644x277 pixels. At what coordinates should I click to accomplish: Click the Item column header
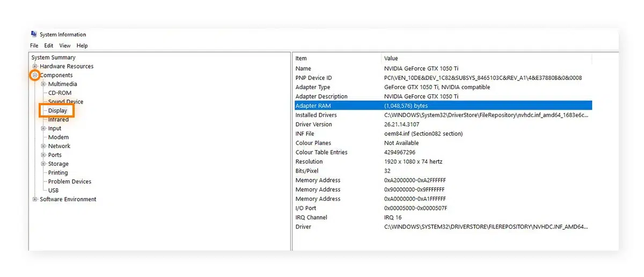point(338,58)
